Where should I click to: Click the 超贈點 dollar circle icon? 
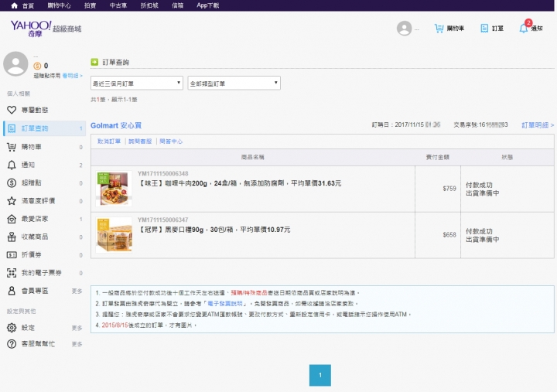tap(12, 183)
